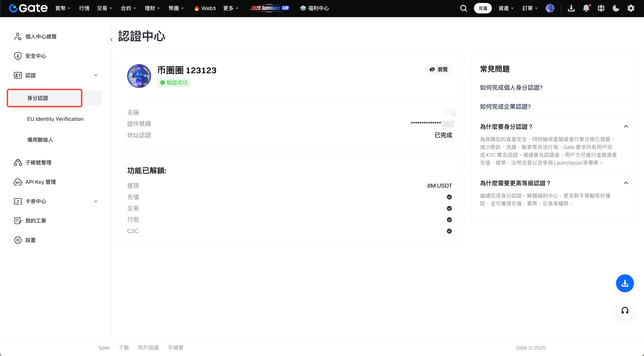The image size is (644, 356).
Task: Toggle dark mode moon icon
Action: (616, 8)
